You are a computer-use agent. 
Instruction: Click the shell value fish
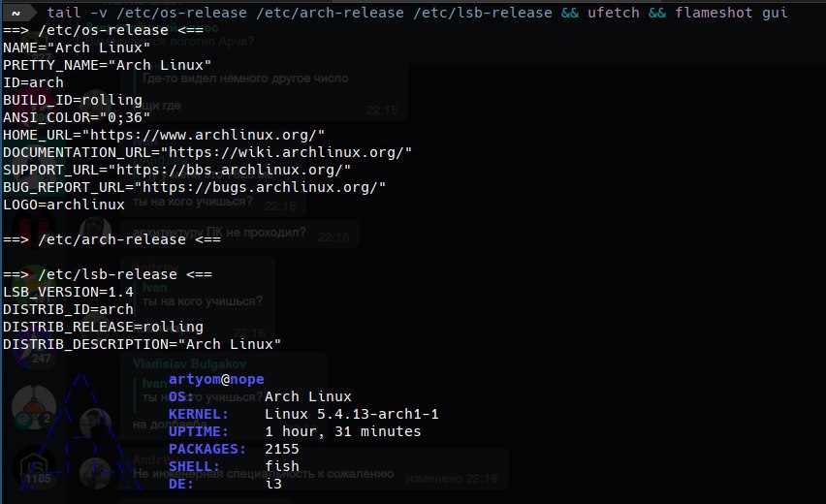[282, 466]
